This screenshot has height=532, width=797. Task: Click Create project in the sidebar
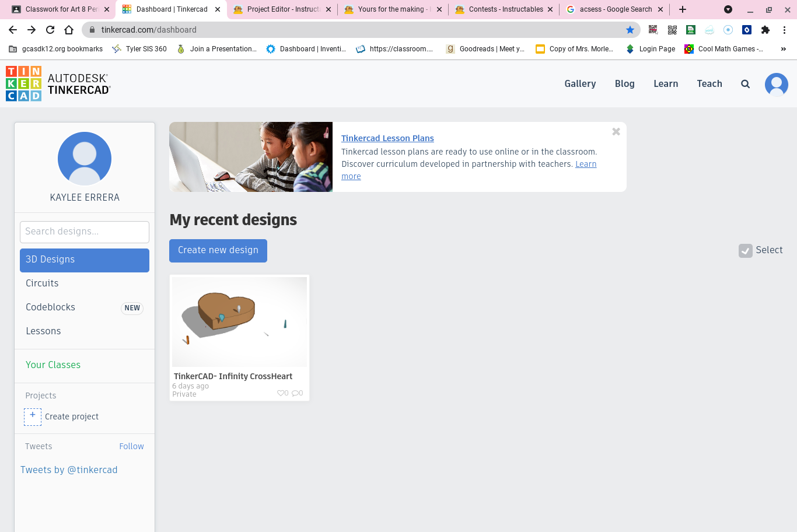72,416
